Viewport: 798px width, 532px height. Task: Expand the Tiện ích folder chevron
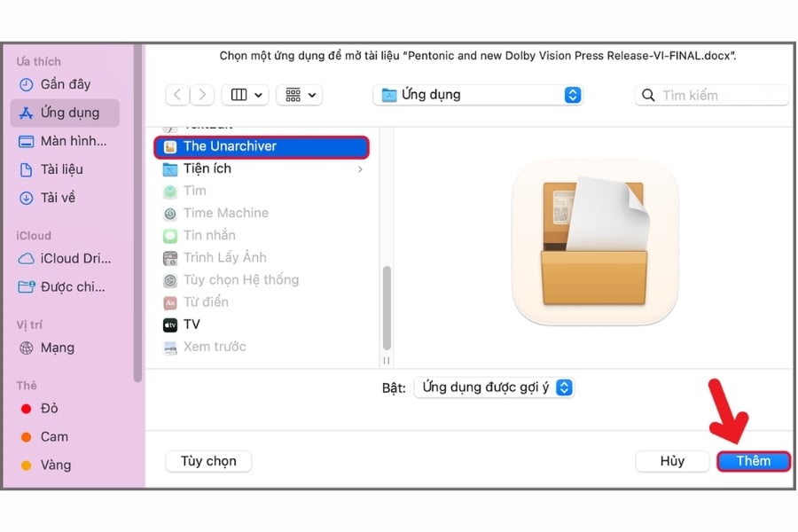tap(360, 168)
